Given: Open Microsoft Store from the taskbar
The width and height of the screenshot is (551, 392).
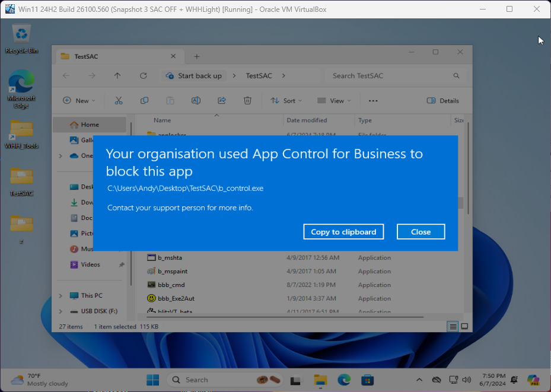Looking at the screenshot, I should (x=367, y=380).
